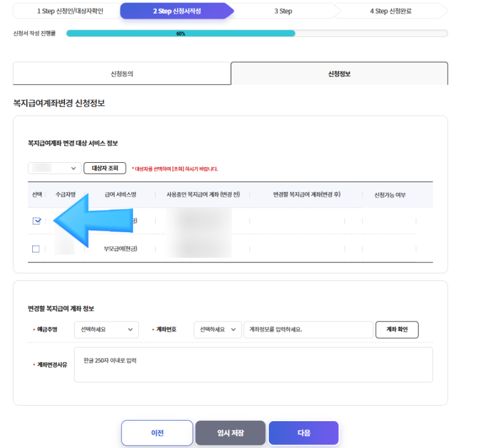Click the 복지급여계좌 변경 대상 서비스 정보 heading

73,143
